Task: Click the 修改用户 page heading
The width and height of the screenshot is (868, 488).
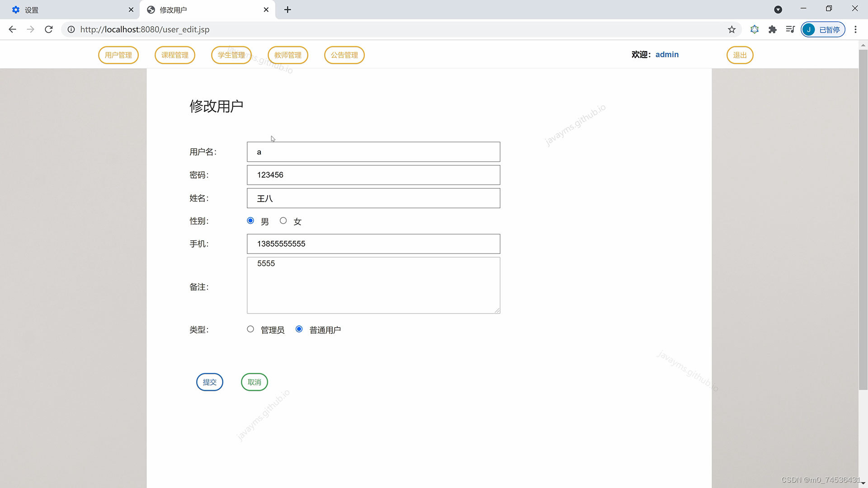Action: (217, 106)
